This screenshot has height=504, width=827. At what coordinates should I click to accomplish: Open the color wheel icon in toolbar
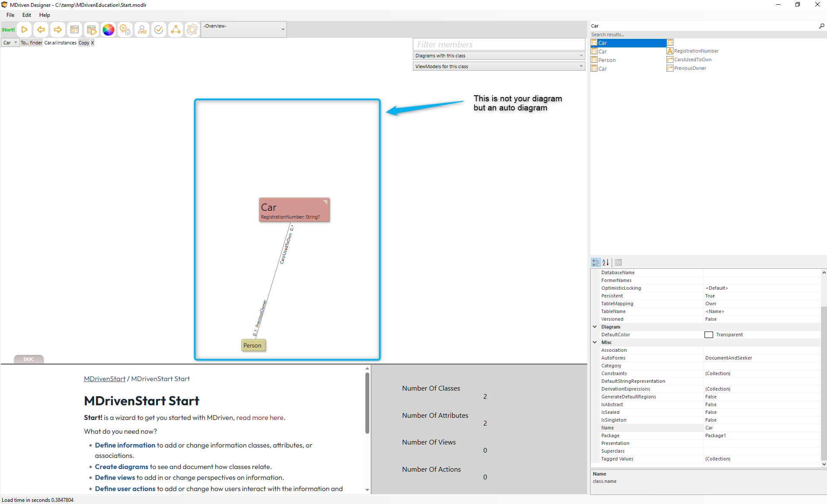coord(108,30)
